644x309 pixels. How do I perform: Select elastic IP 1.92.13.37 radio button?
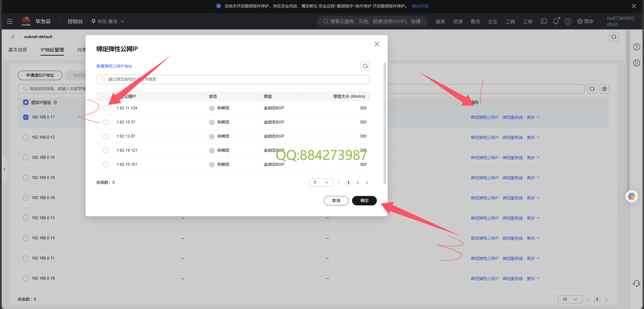coord(106,122)
